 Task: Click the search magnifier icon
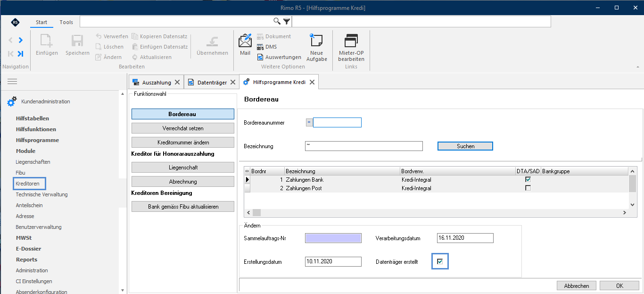point(277,21)
